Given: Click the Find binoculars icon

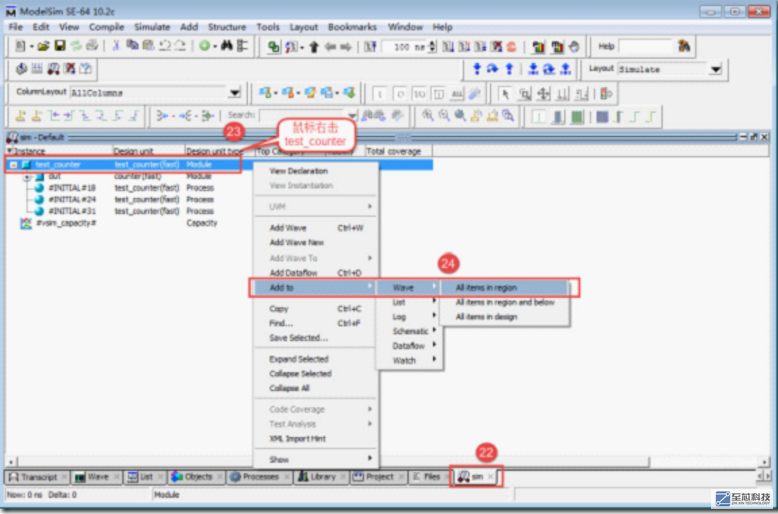Looking at the screenshot, I should [227, 46].
